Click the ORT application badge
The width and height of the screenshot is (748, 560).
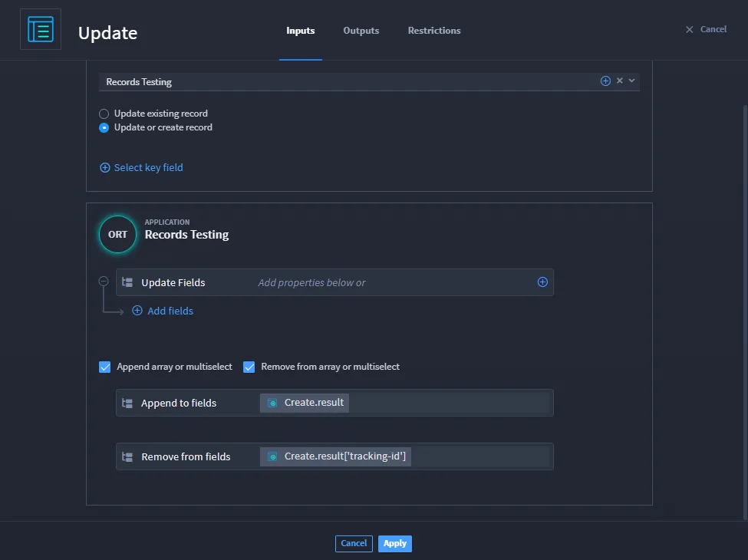point(117,234)
